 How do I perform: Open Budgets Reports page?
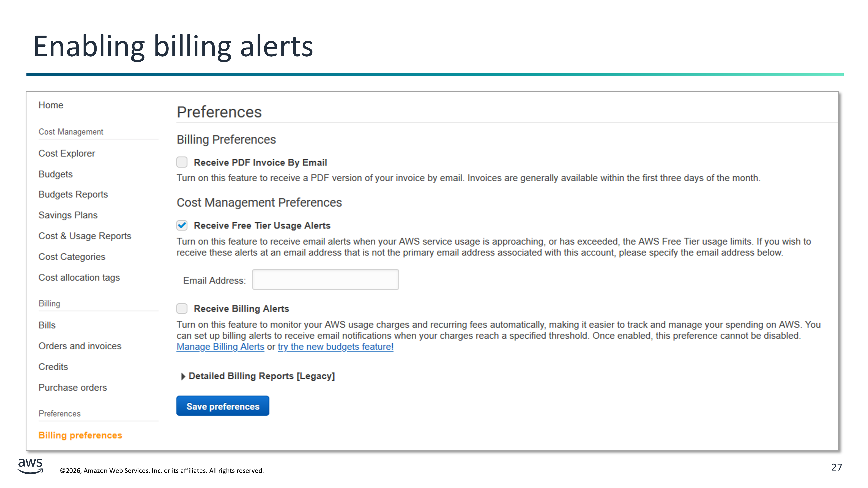tap(73, 194)
